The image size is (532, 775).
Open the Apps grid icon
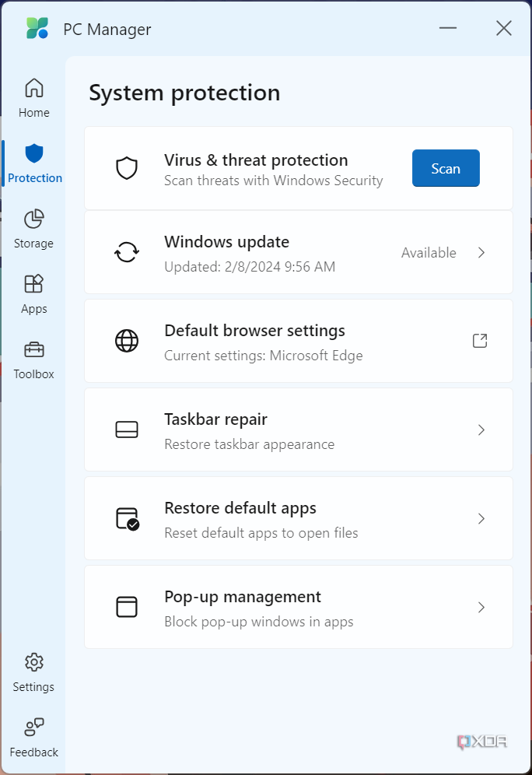(34, 284)
